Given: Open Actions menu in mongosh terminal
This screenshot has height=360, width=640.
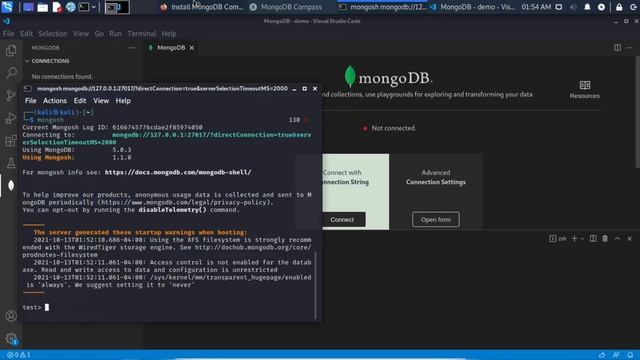Looking at the screenshot, I should 55,101.
